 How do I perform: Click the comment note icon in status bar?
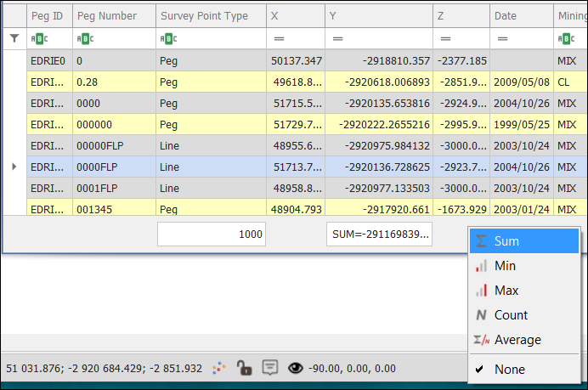coord(269,368)
